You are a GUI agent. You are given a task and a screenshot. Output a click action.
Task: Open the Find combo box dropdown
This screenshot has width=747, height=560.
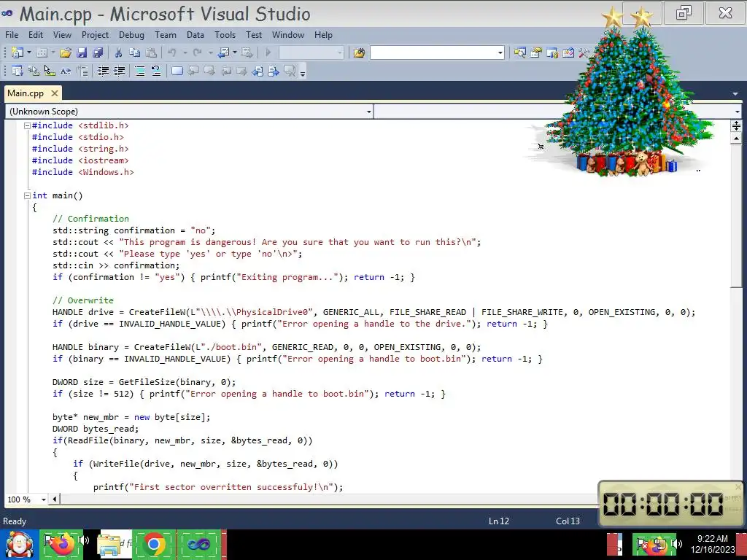pos(500,52)
